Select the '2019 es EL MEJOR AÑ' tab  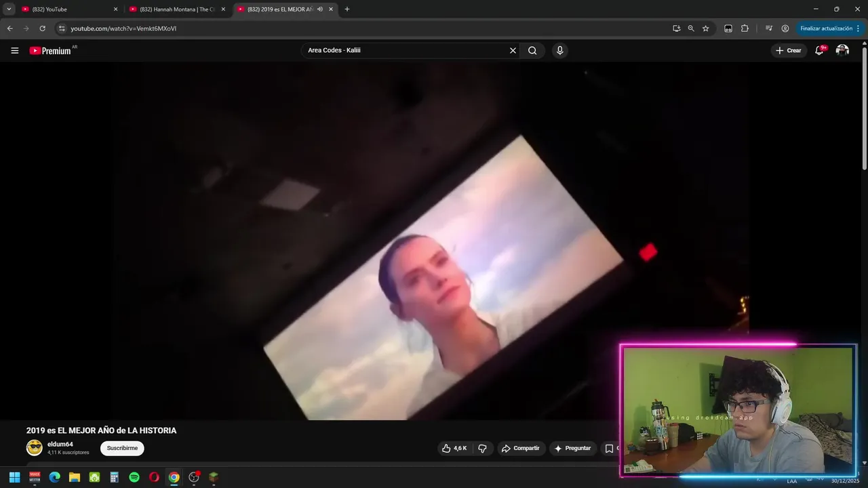point(285,9)
